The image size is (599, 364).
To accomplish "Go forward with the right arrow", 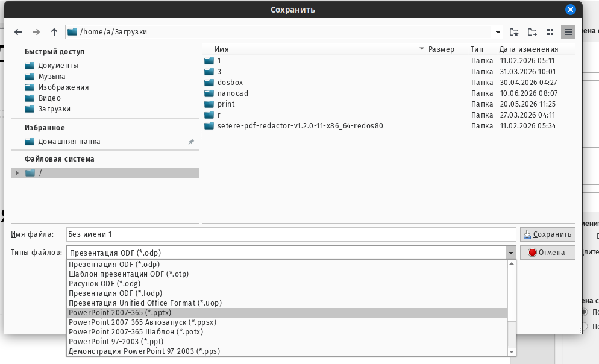I will 36,32.
